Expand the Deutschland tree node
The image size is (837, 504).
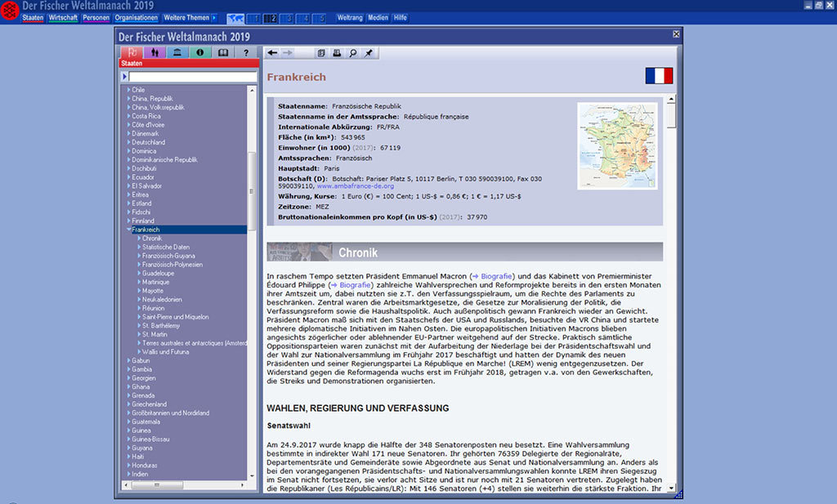pyautogui.click(x=128, y=142)
